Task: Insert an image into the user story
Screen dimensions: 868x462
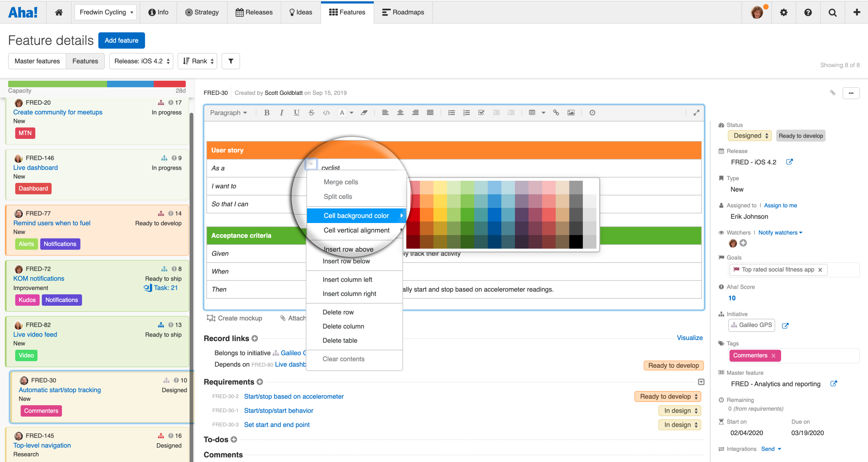Action: point(571,113)
